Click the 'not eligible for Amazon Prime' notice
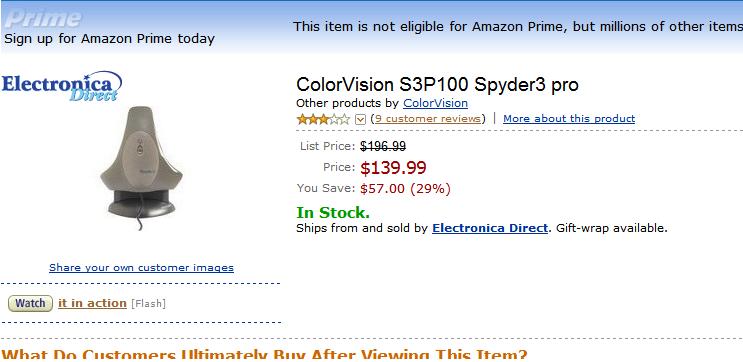 coord(518,27)
